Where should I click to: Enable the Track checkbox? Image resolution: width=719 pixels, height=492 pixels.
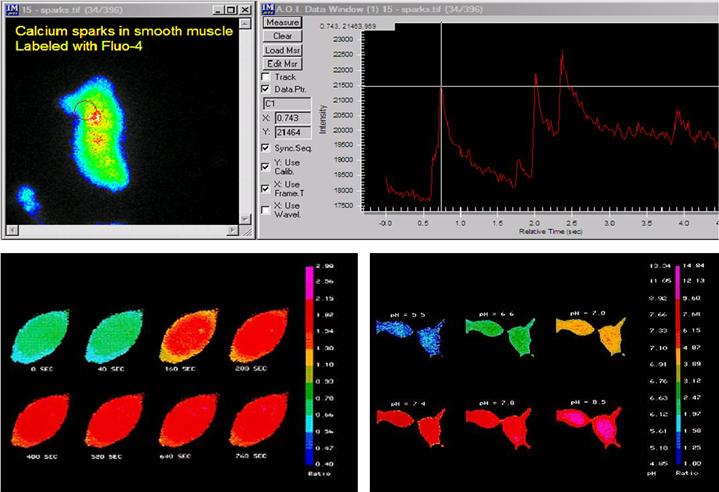pyautogui.click(x=265, y=77)
